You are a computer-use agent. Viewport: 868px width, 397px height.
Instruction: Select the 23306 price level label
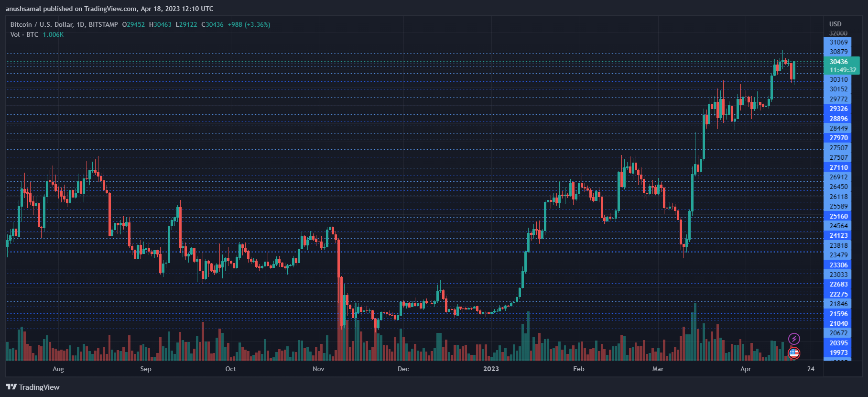838,265
